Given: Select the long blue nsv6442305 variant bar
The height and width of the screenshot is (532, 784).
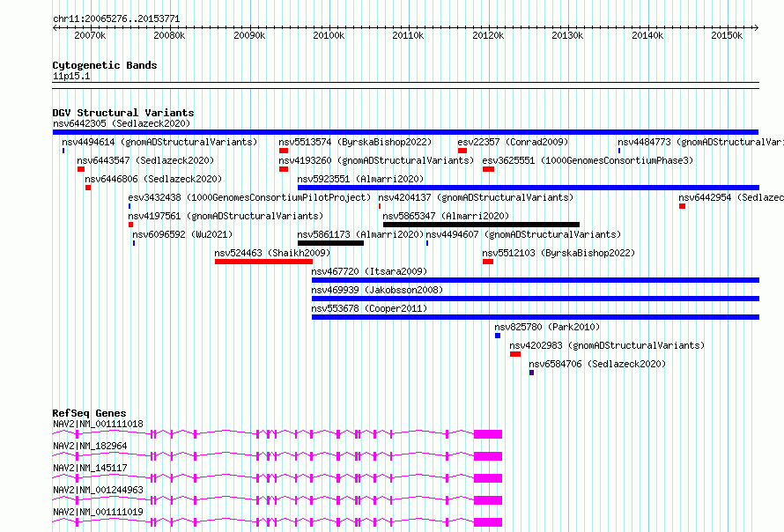Looking at the screenshot, I should pyautogui.click(x=405, y=132).
